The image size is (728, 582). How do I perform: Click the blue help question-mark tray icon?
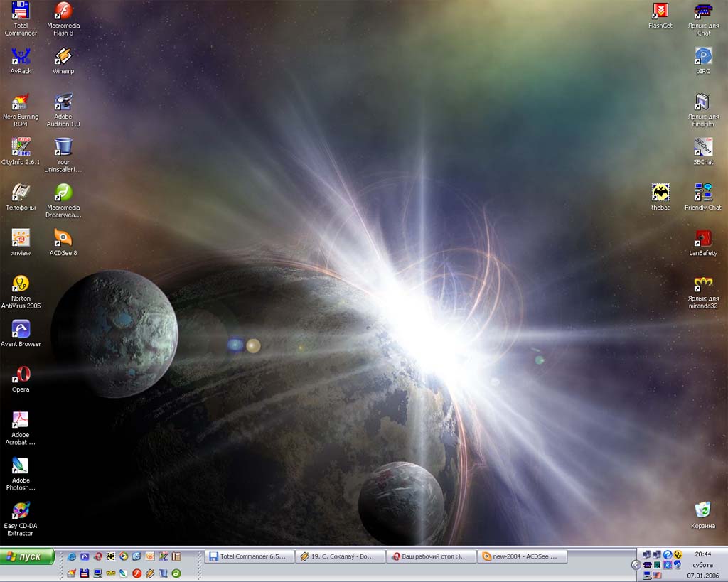tap(668, 554)
